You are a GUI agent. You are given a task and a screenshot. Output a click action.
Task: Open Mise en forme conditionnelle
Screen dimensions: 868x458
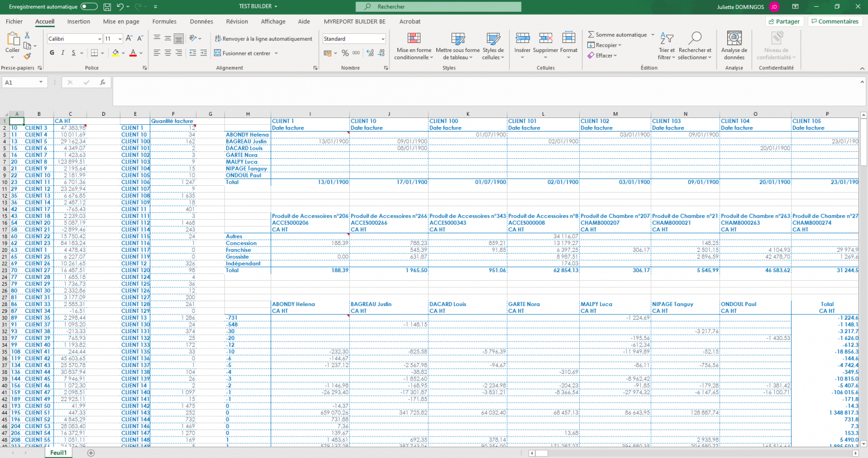coord(414,46)
